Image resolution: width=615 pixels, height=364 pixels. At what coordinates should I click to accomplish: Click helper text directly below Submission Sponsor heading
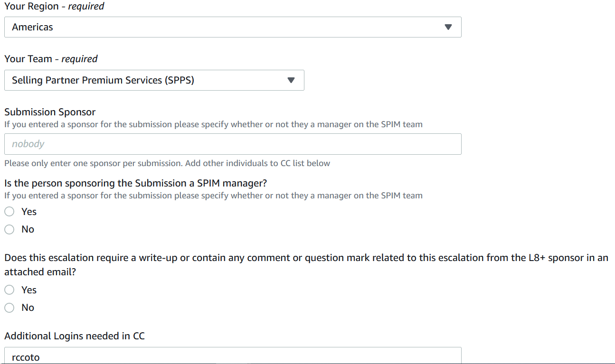(213, 124)
